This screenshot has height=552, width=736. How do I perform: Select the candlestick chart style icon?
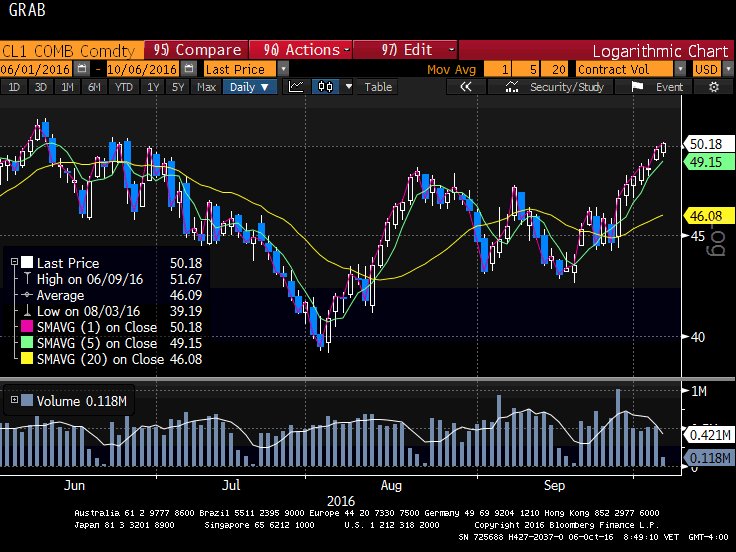(x=325, y=87)
